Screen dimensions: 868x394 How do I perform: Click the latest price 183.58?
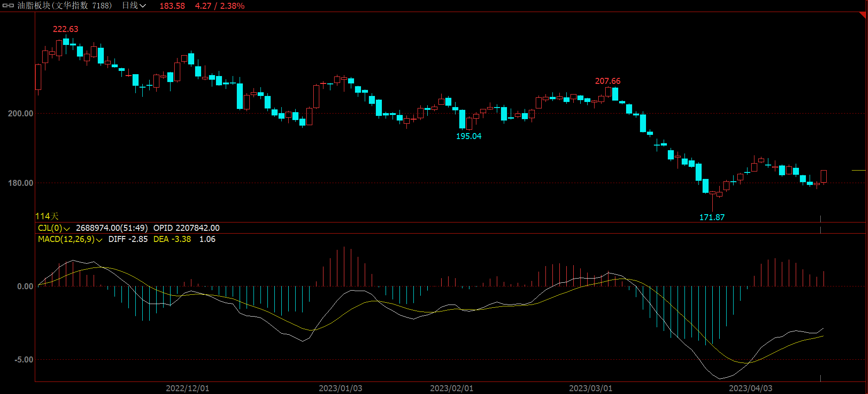coord(172,6)
